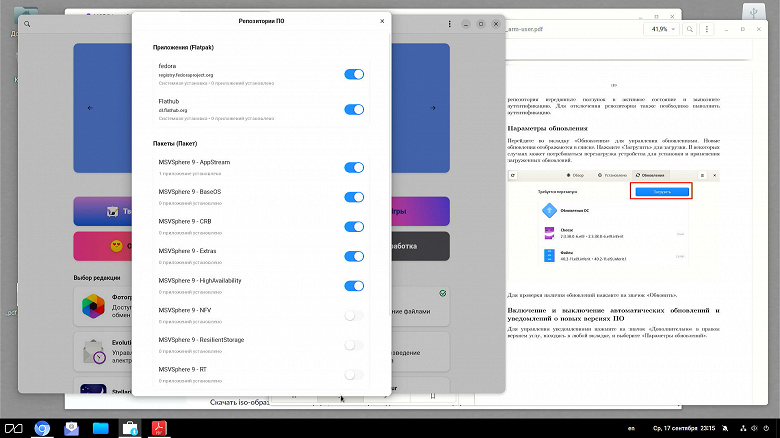This screenshot has height=438, width=780.
Task: Disable the MSVSphere 9 - Extras repository
Action: 354,256
